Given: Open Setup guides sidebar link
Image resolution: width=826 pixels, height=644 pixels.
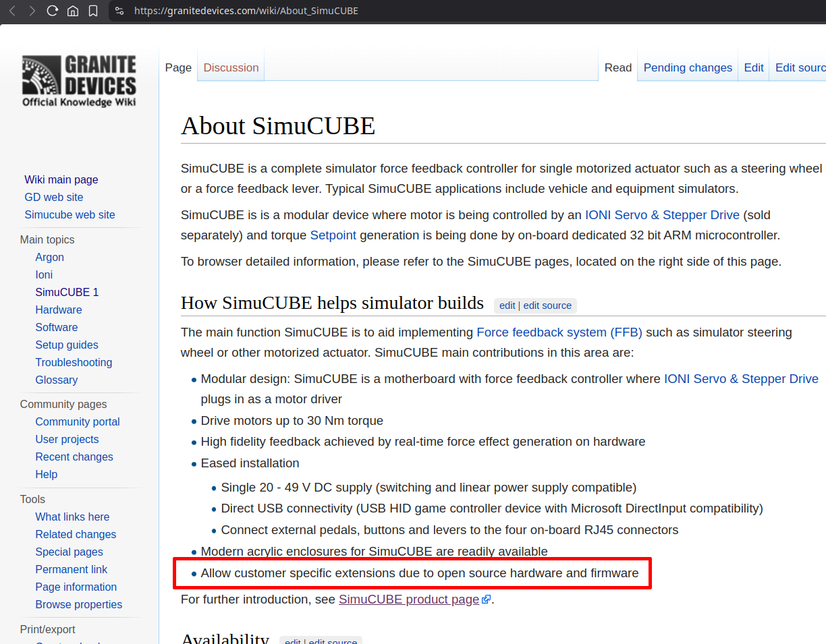Looking at the screenshot, I should click(67, 345).
